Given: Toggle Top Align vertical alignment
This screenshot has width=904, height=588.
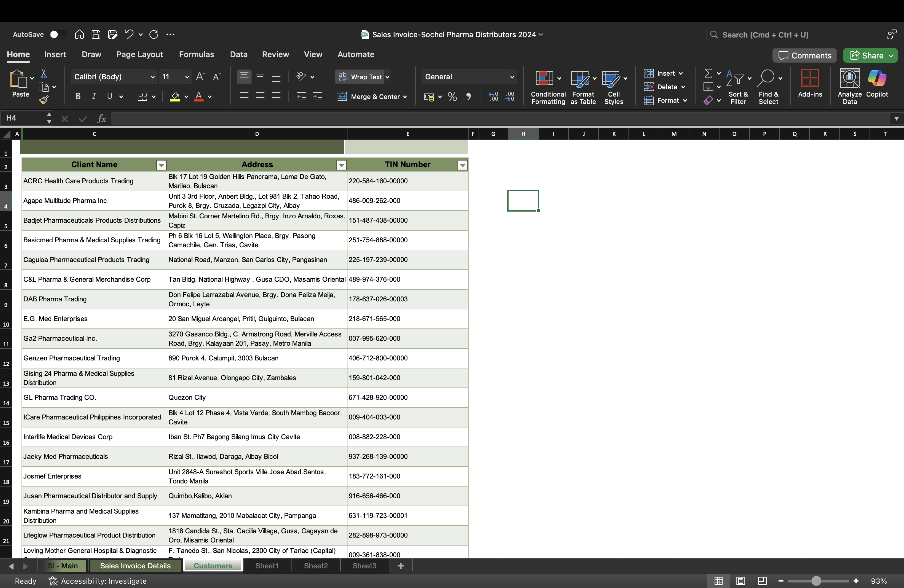Looking at the screenshot, I should point(244,77).
